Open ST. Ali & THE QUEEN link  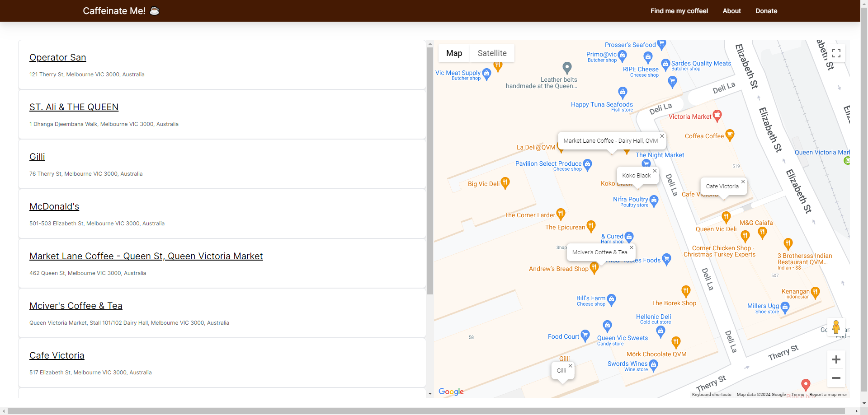[x=74, y=107]
